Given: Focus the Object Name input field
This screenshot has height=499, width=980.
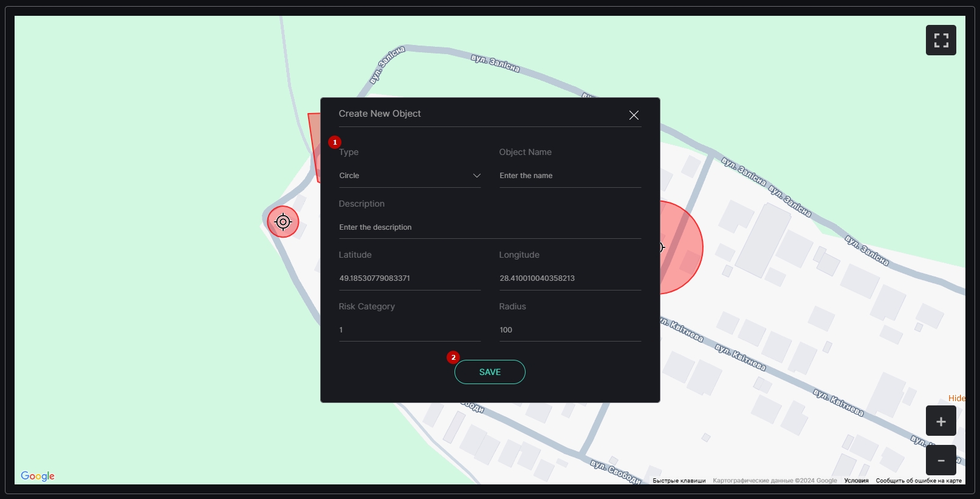Looking at the screenshot, I should [570, 176].
